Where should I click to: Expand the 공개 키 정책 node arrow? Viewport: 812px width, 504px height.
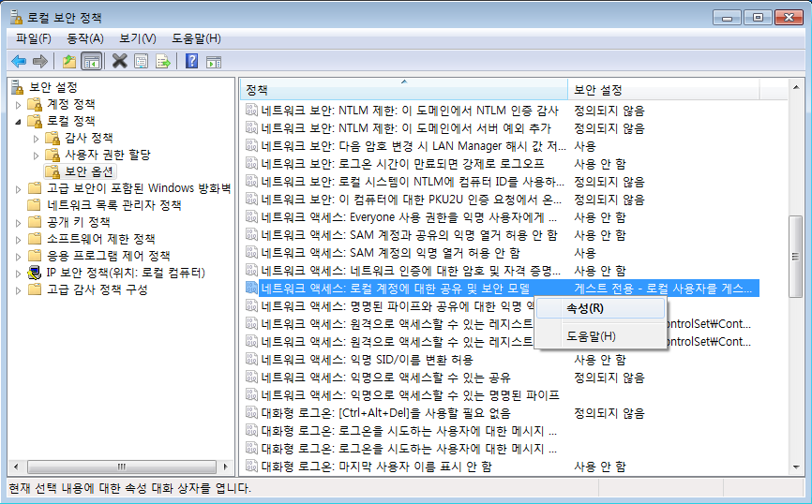pyautogui.click(x=20, y=222)
